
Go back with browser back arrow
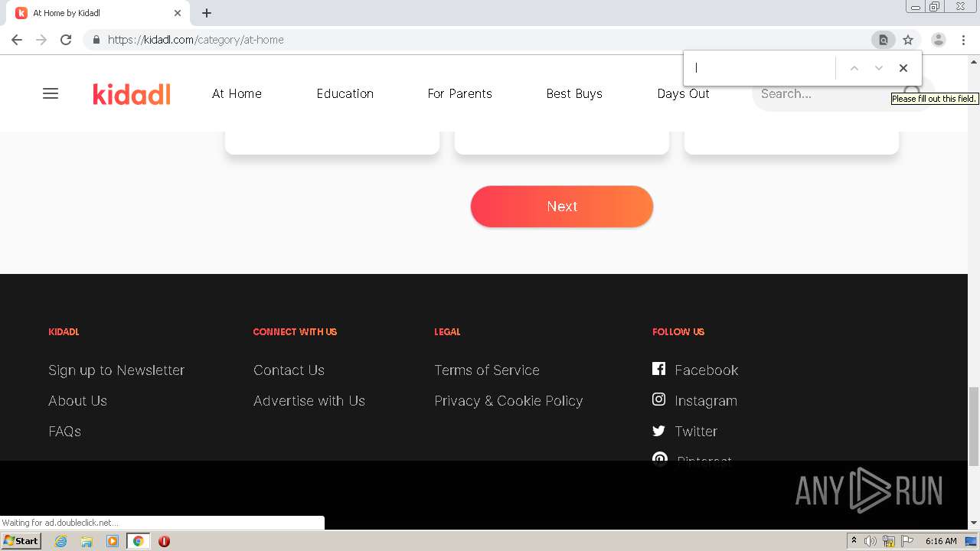pos(17,40)
